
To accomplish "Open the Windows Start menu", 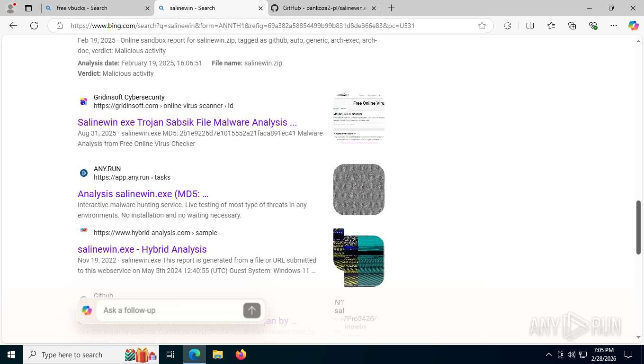I will (11, 355).
